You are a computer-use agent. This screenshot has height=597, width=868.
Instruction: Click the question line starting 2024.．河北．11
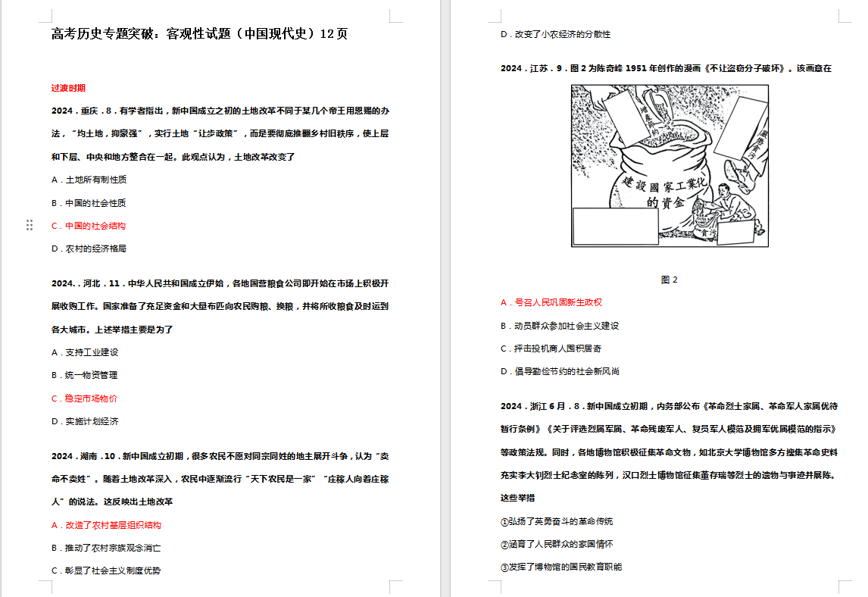click(220, 283)
